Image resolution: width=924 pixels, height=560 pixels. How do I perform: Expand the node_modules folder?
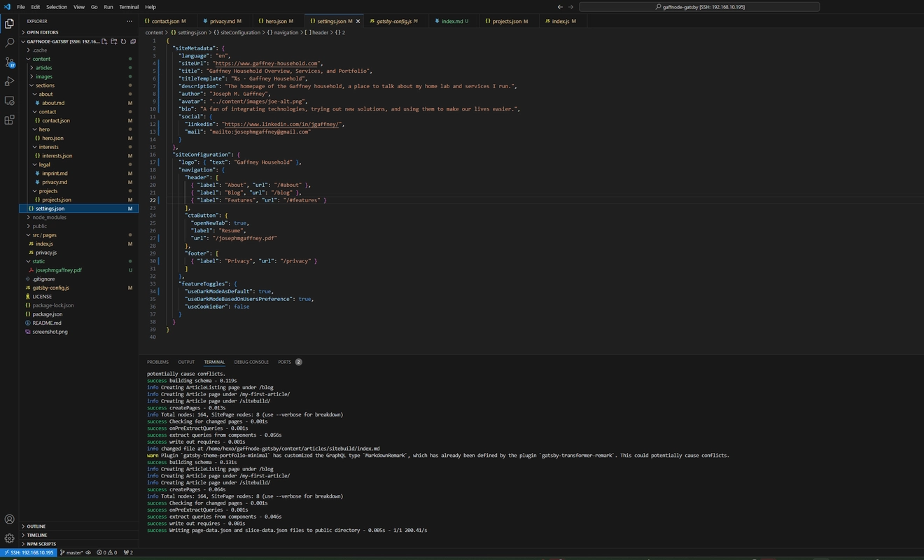pos(49,217)
